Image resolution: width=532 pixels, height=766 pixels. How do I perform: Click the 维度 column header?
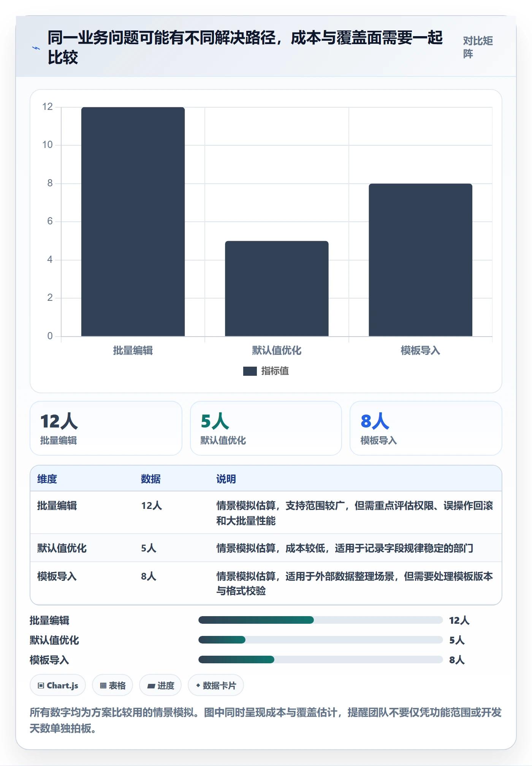tap(47, 479)
